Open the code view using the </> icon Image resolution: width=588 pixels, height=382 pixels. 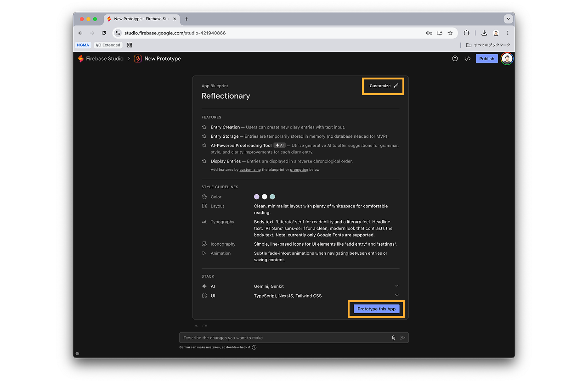click(468, 58)
